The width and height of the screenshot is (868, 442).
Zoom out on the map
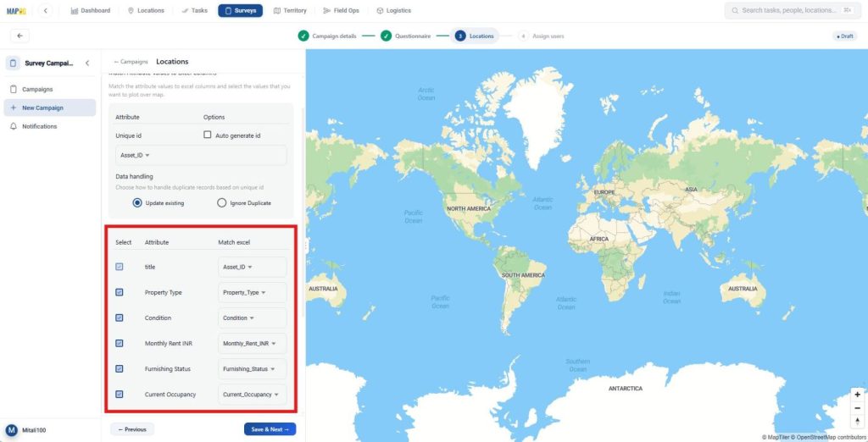pos(858,408)
